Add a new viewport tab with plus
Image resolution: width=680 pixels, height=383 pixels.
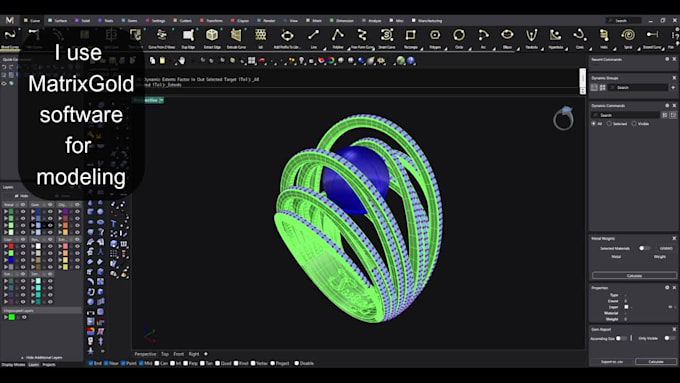[206, 354]
